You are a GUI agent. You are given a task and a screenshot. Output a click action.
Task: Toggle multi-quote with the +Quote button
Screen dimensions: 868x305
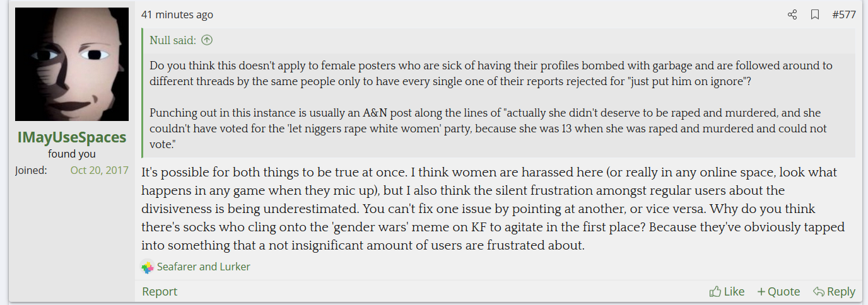[x=778, y=291]
